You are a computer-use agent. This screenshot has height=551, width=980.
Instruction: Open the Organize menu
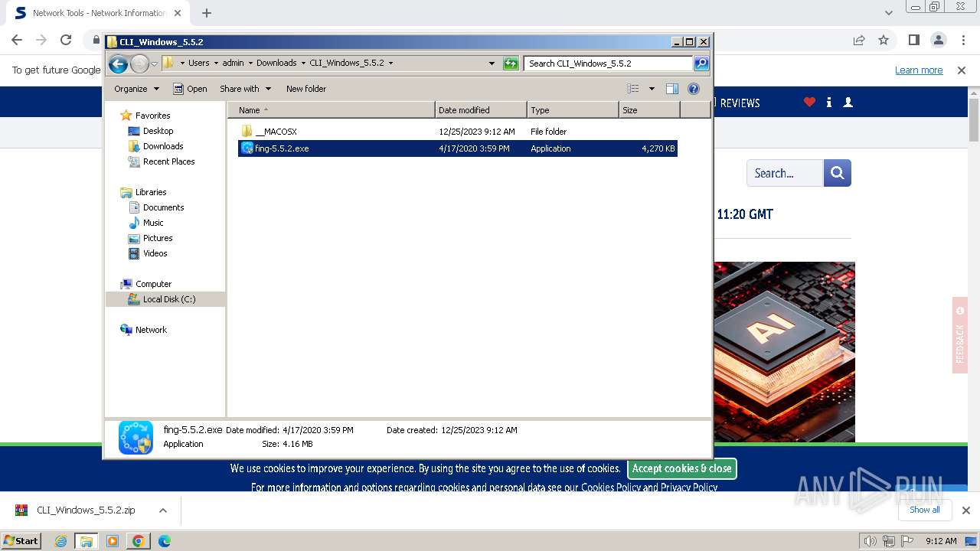[136, 89]
